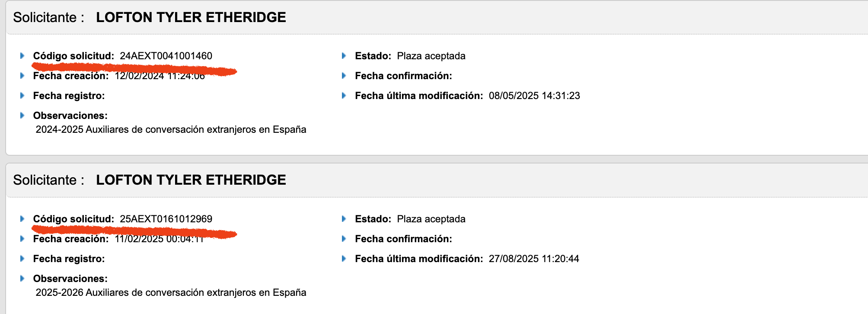868x314 pixels.
Task: Click the 2025-2026 Auxiliares de conversación text
Action: pyautogui.click(x=171, y=293)
